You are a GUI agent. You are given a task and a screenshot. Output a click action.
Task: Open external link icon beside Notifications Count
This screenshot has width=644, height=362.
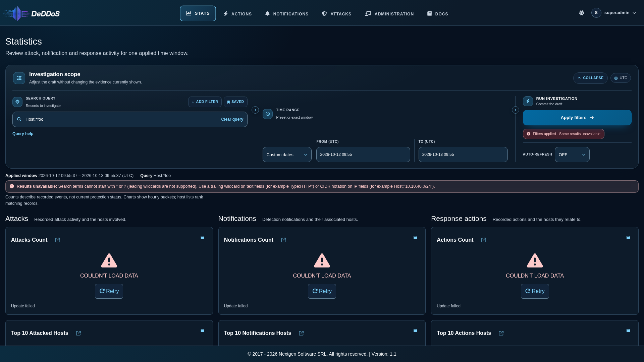pyautogui.click(x=283, y=240)
